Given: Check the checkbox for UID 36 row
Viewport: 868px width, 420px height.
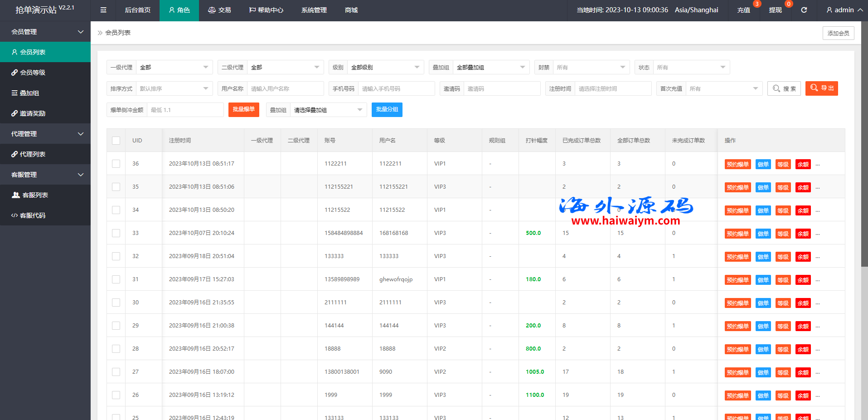Looking at the screenshot, I should (116, 164).
